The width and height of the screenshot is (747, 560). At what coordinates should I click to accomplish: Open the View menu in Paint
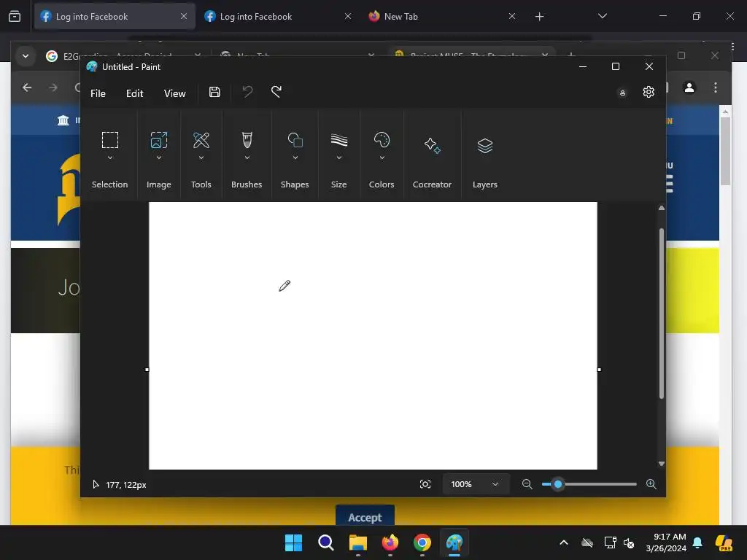click(x=175, y=93)
